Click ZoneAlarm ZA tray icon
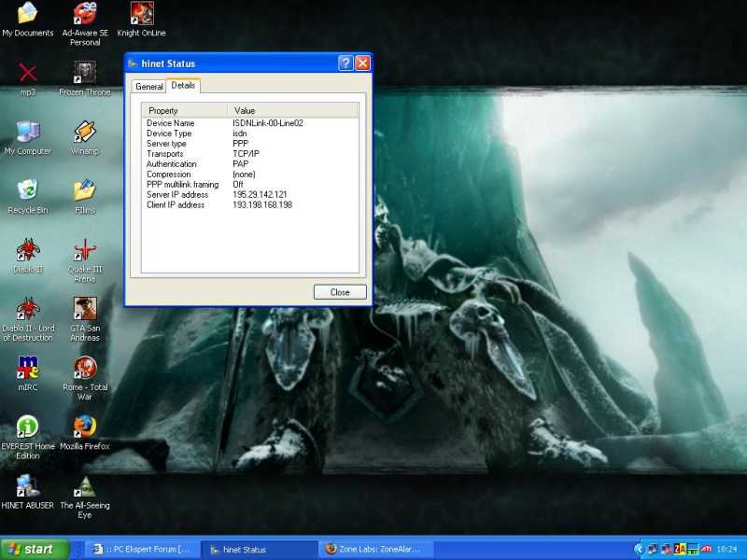Screen dimensions: 747x560 click(x=680, y=549)
